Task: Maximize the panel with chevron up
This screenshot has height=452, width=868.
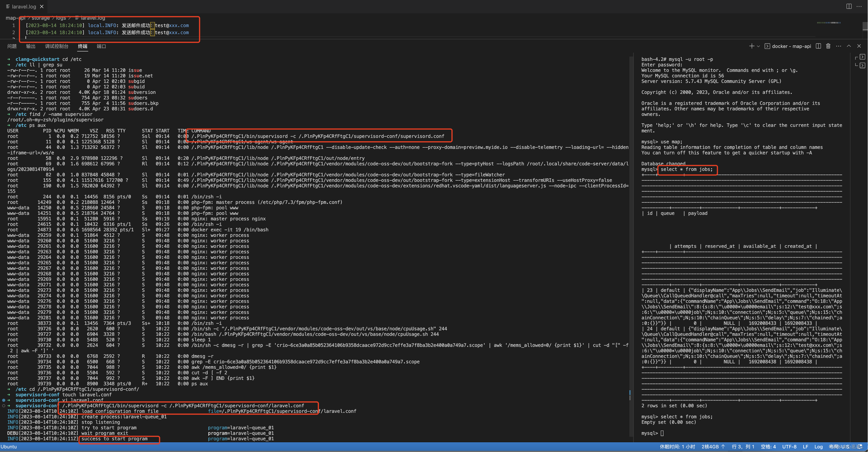Action: pyautogui.click(x=849, y=46)
